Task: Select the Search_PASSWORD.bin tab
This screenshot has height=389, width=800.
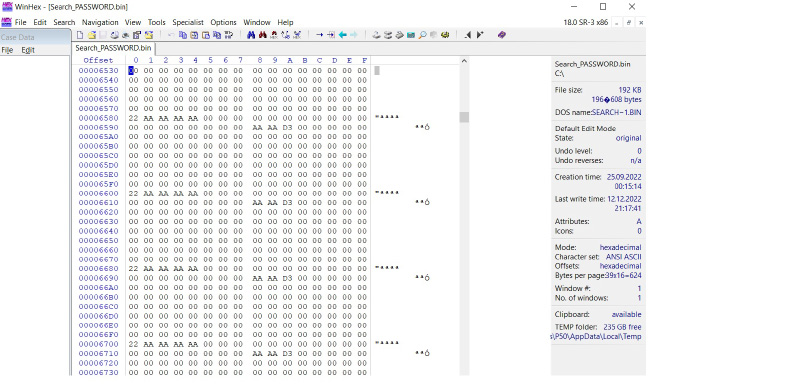Action: pyautogui.click(x=113, y=48)
